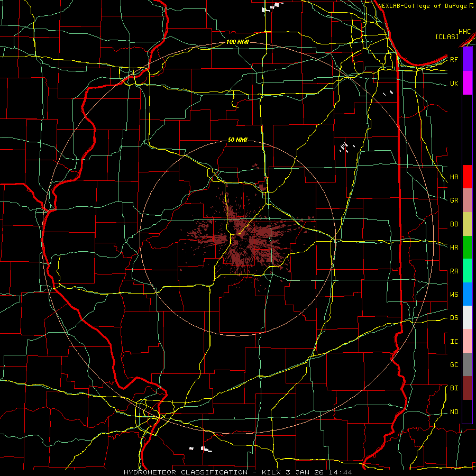Screen dimensions: 476x476
Task: Select the mint green RA legend swatch
Action: pyautogui.click(x=467, y=271)
